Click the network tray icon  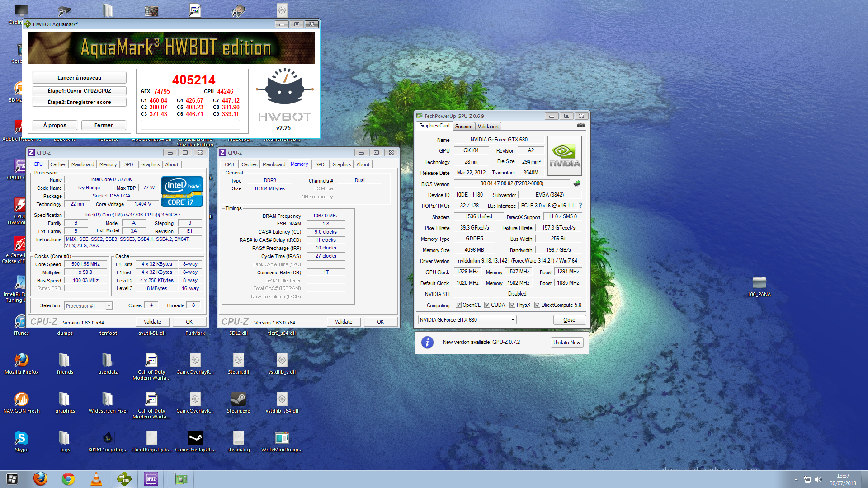pyautogui.click(x=807, y=479)
